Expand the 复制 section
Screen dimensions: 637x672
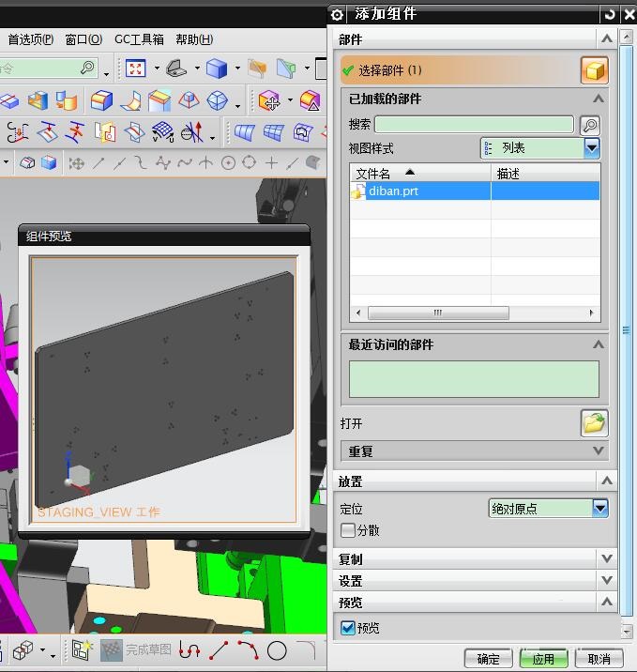[x=606, y=558]
